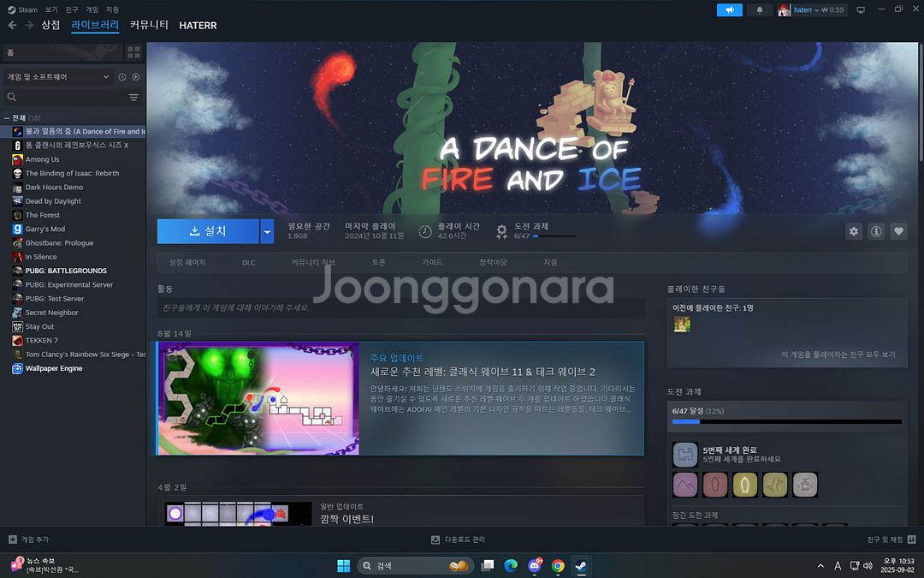Click the blue 설치 install button
Image resolution: width=924 pixels, height=578 pixels.
(208, 232)
